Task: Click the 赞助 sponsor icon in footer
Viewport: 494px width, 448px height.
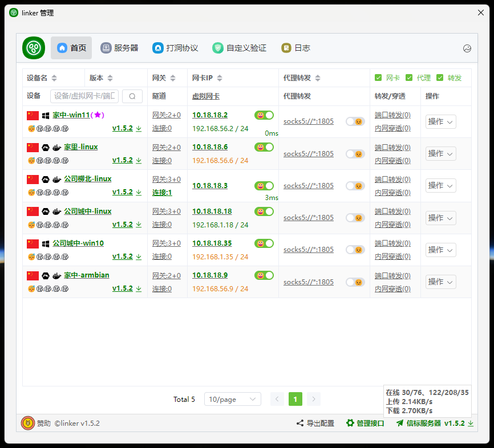Action: click(x=28, y=423)
